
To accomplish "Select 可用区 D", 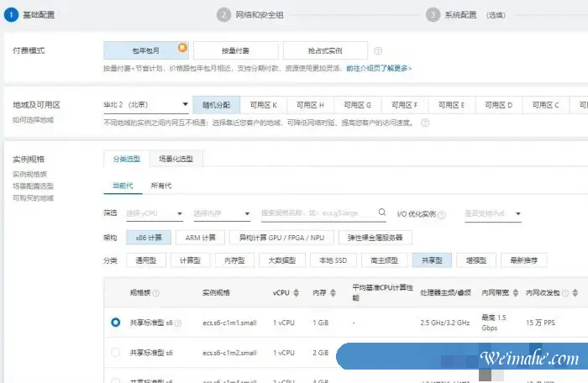I will tap(499, 105).
